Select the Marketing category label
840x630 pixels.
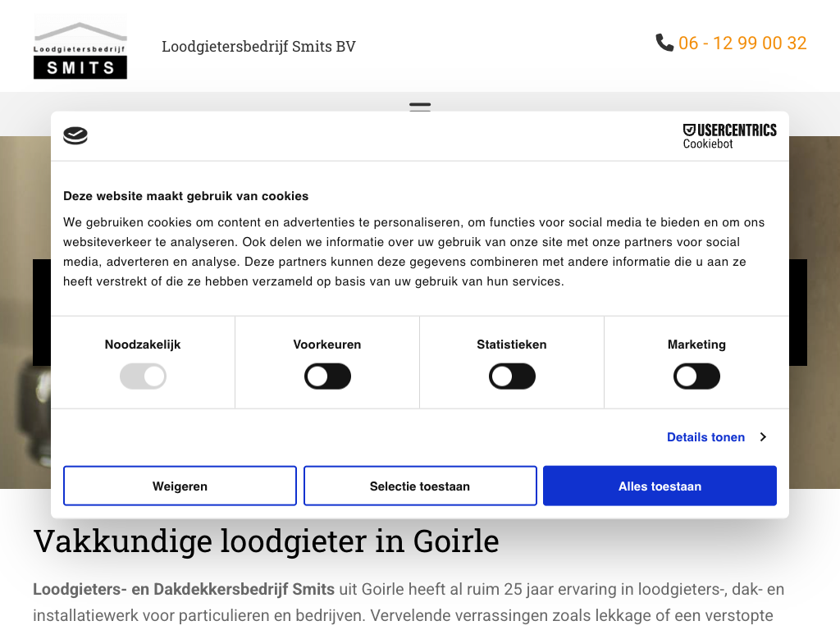[x=696, y=345]
